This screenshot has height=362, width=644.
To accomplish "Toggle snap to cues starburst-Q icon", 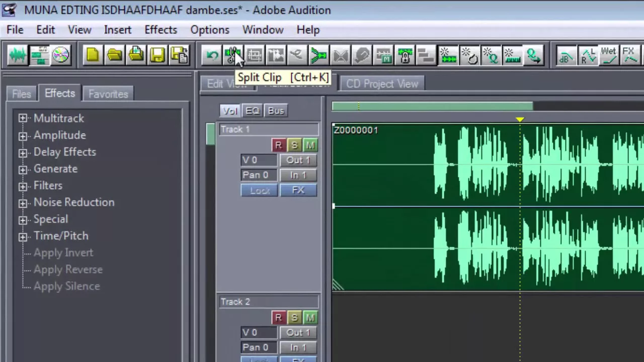I will coord(491,55).
